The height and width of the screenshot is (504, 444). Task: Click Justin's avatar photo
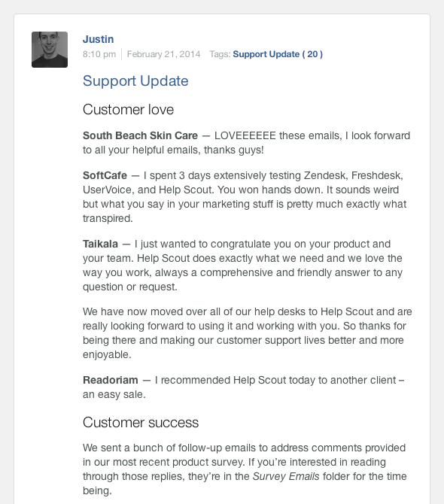tap(50, 50)
